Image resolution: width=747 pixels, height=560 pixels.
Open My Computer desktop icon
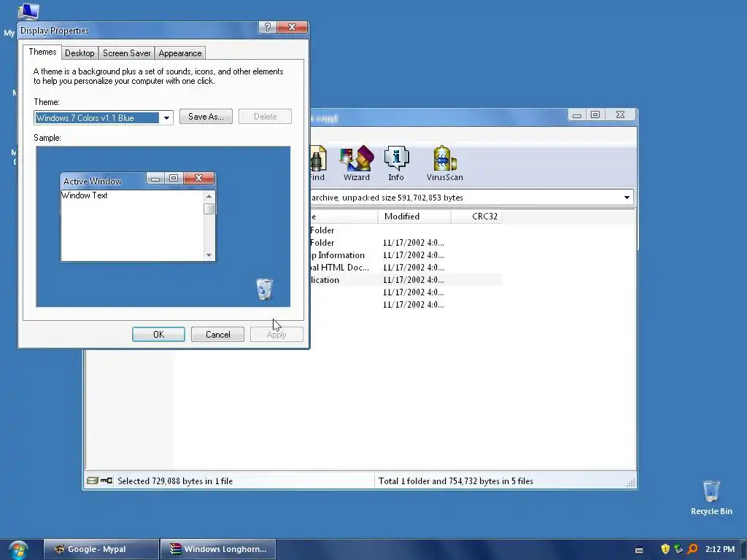[28, 12]
